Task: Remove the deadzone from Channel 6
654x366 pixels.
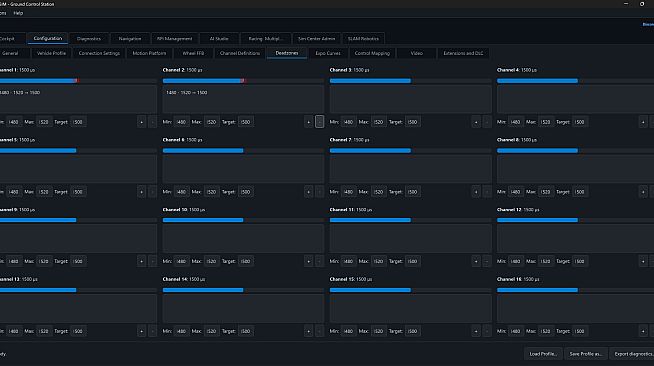Action: 319,192
